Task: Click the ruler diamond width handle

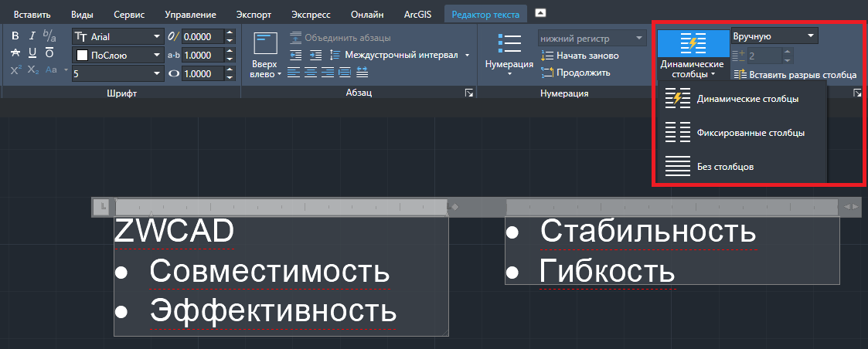Action: tap(455, 207)
